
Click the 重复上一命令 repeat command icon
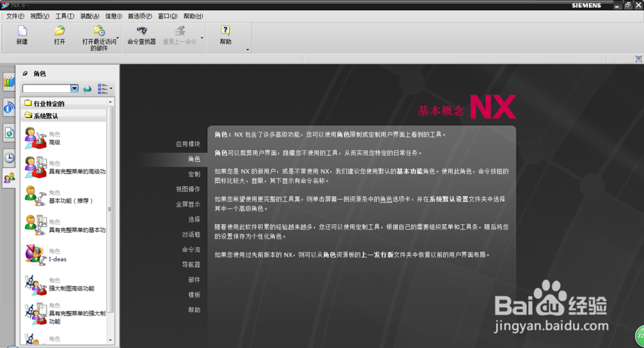point(180,31)
